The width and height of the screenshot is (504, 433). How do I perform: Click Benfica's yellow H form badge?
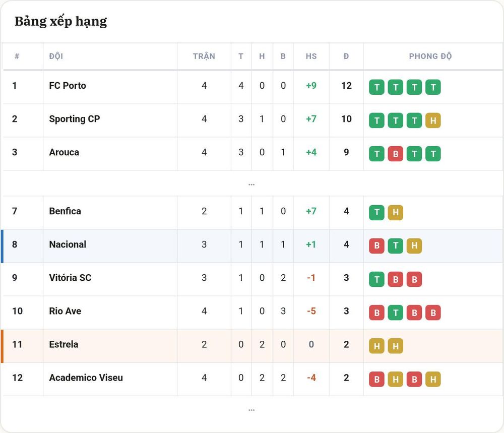(x=395, y=213)
